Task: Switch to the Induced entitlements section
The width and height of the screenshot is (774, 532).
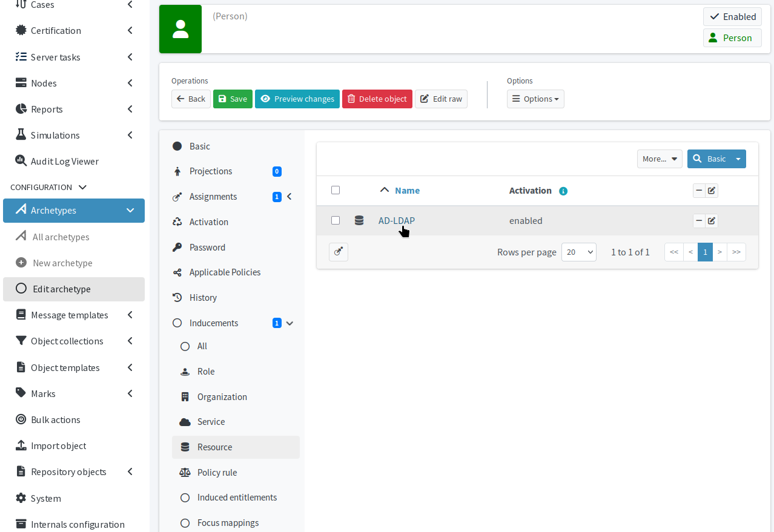Action: (x=236, y=497)
